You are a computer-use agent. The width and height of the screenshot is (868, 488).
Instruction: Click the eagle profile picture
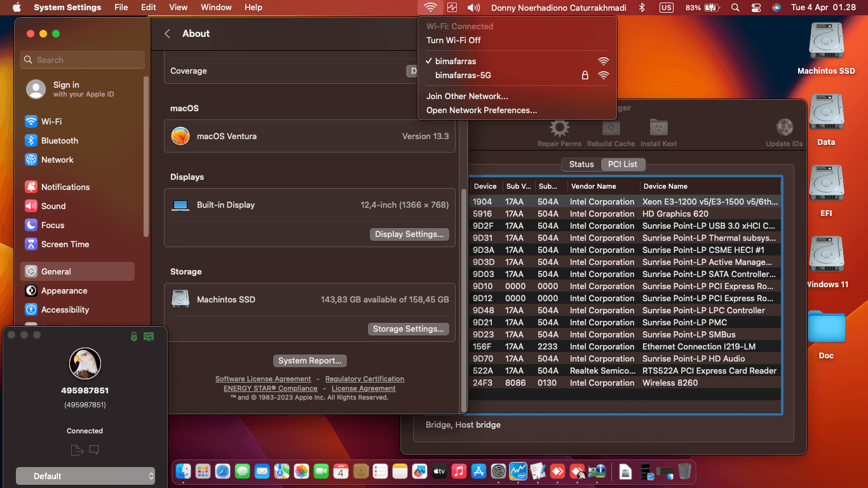[x=85, y=363]
